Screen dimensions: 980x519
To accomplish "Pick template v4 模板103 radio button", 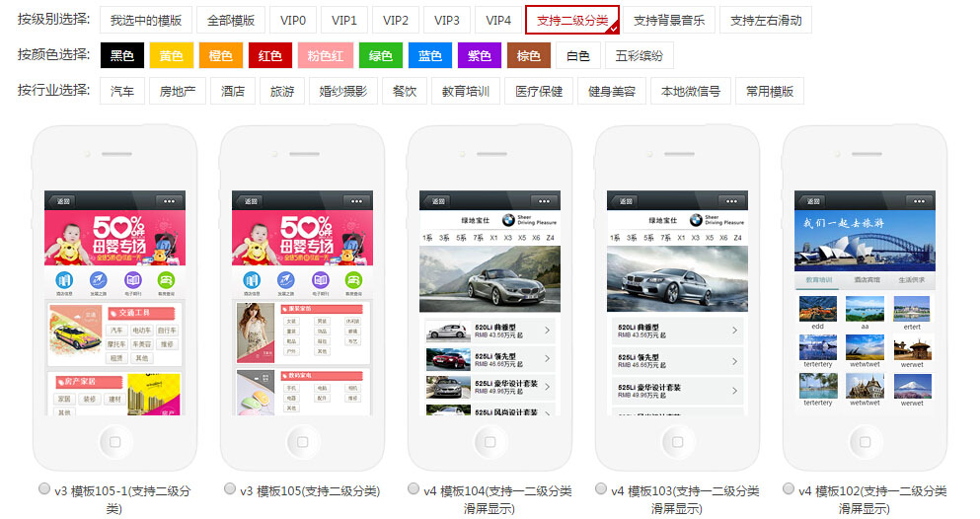I will tap(600, 488).
